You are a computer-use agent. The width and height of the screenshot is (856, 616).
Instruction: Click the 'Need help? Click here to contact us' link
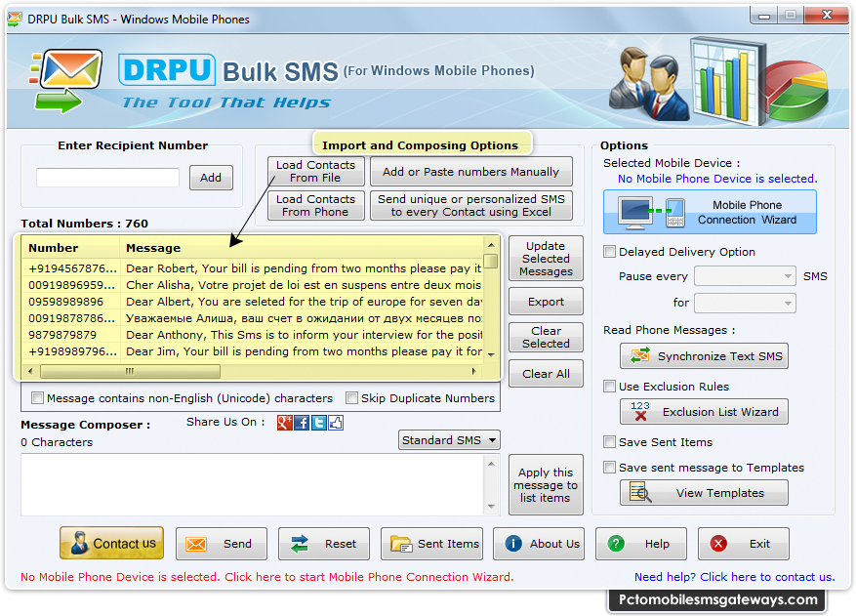coord(734,577)
